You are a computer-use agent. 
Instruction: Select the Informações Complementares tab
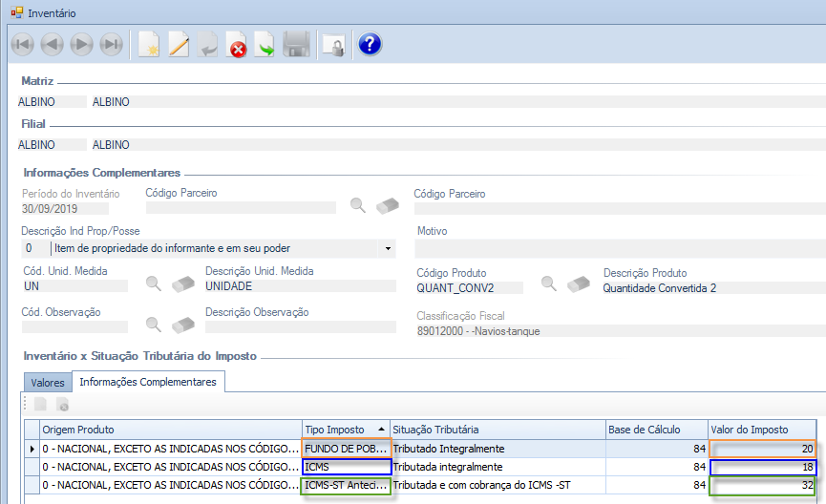point(148,382)
